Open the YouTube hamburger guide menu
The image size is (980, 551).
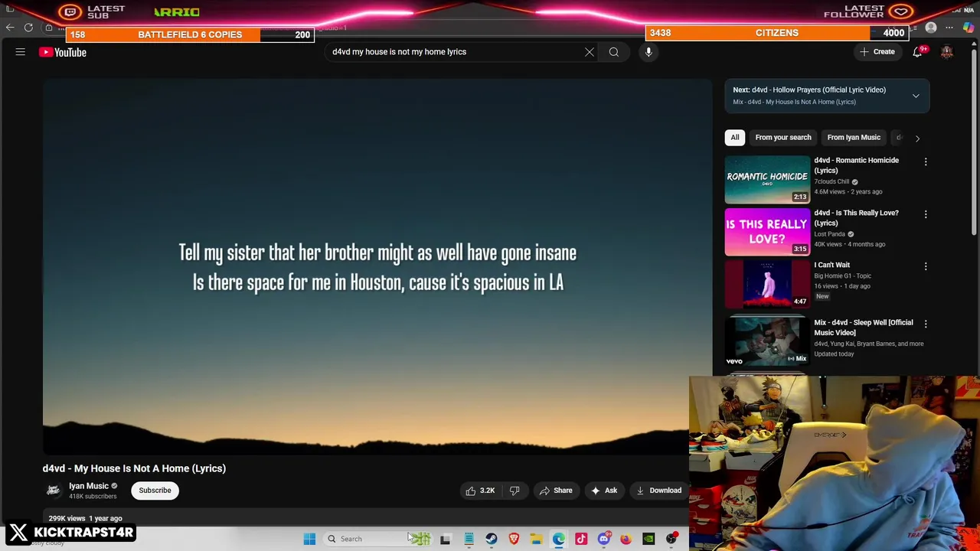tap(21, 52)
